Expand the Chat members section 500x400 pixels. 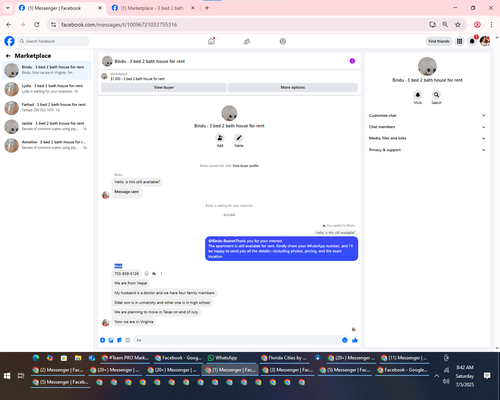click(x=427, y=127)
